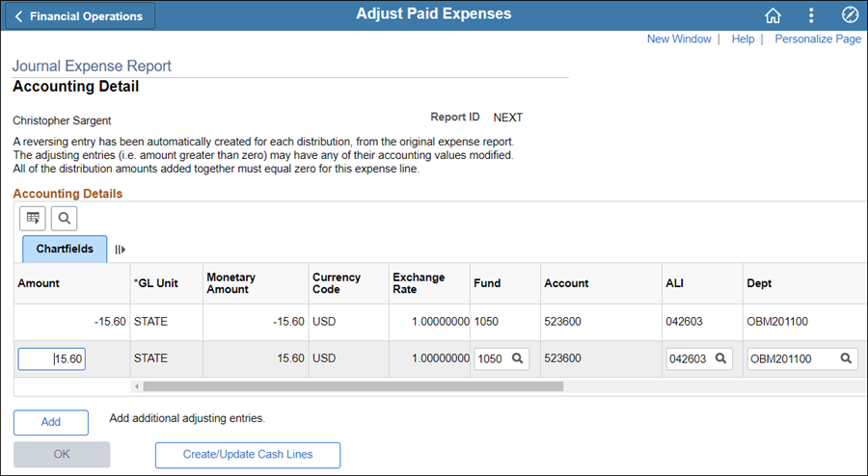868x476 pixels.
Task: Open the Actions three-dot menu
Action: point(811,15)
